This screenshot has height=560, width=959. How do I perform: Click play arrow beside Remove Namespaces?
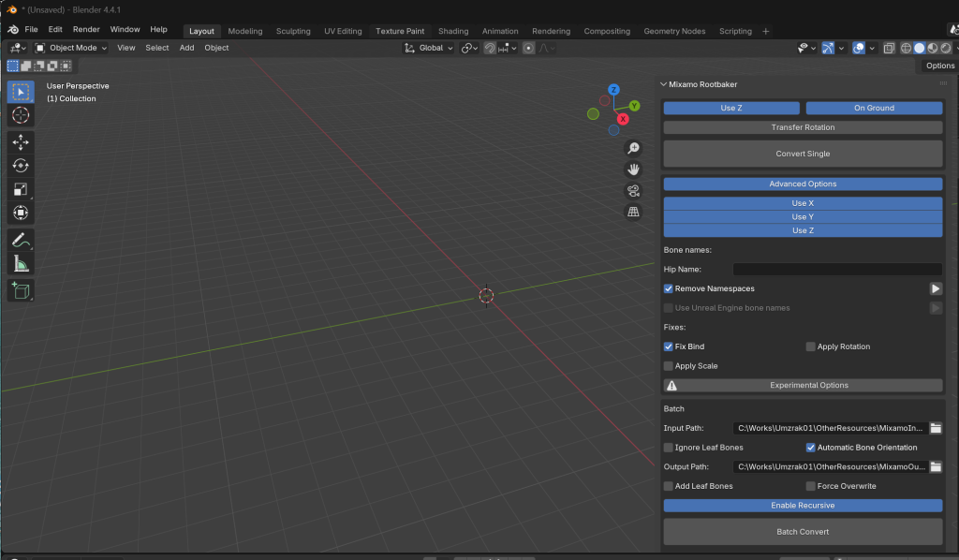point(936,288)
